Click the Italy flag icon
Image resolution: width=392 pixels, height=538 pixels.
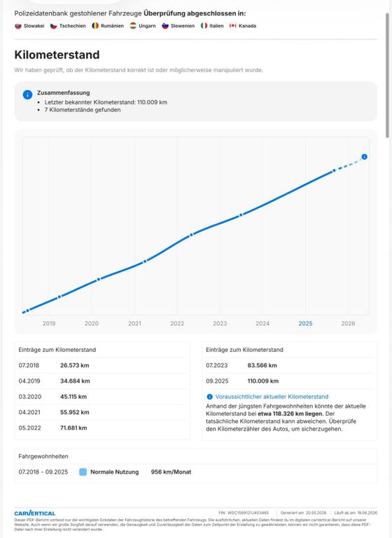point(204,26)
